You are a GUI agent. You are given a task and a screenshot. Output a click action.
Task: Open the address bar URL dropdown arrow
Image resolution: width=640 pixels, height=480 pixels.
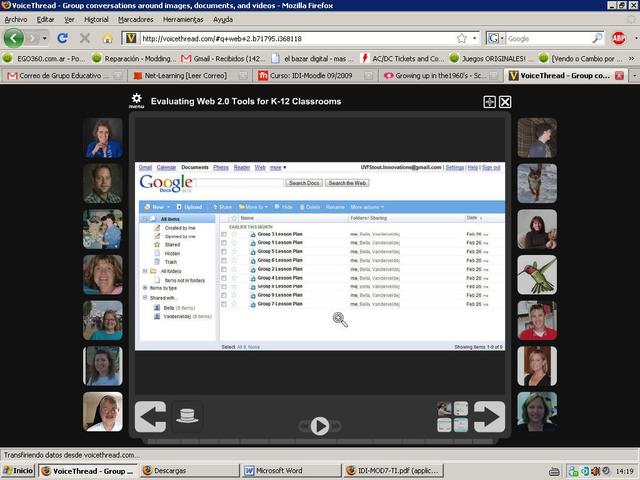[474, 38]
